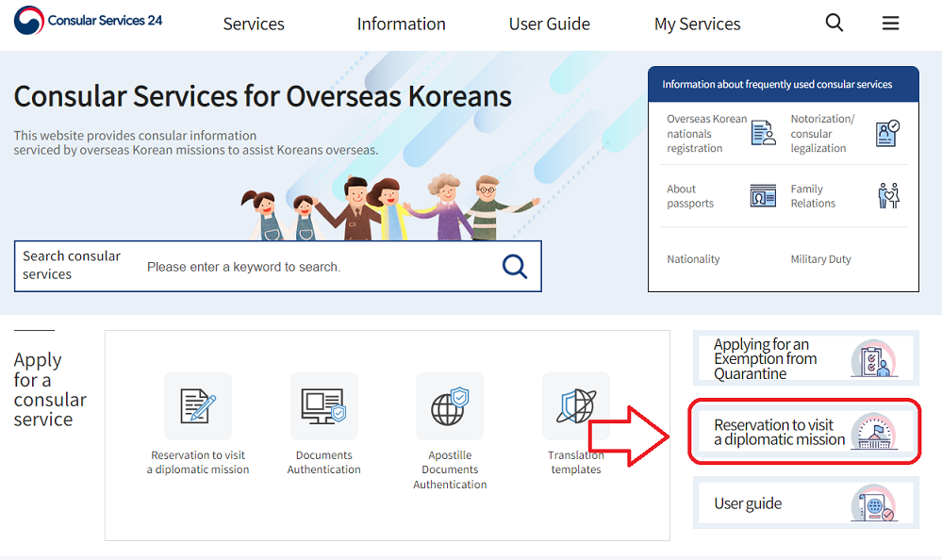Screen dimensions: 942x560
Task: Open the My Services menu
Action: [x=697, y=25]
